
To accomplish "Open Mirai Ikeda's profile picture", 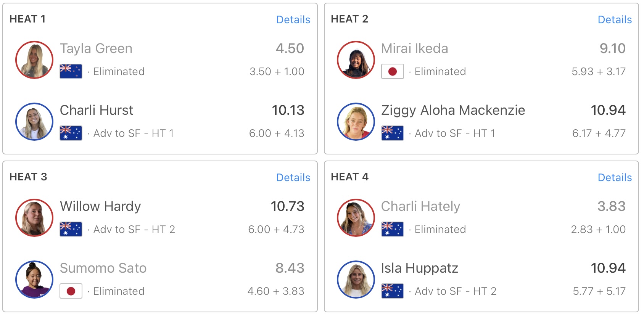I will tap(356, 60).
